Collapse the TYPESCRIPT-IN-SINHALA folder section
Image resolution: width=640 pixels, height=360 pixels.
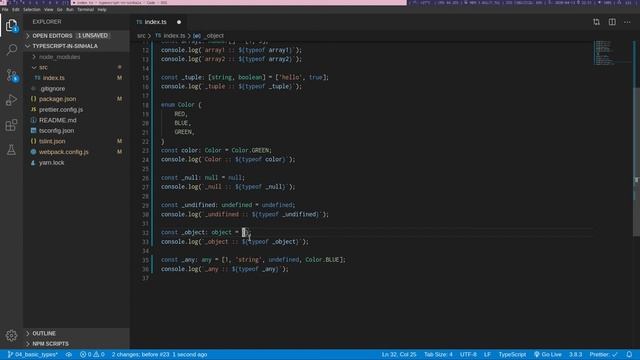(x=76, y=46)
